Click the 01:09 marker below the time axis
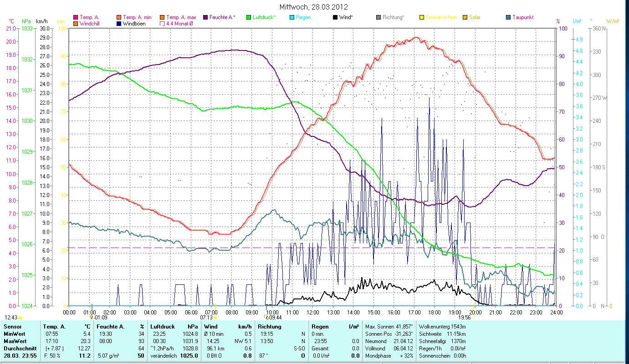This screenshot has height=364, width=629. (92, 317)
